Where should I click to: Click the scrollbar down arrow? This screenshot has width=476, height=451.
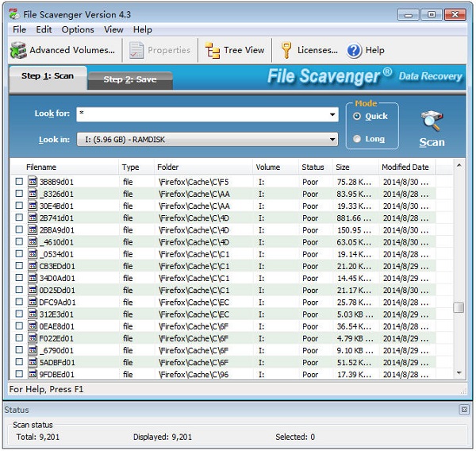click(459, 373)
